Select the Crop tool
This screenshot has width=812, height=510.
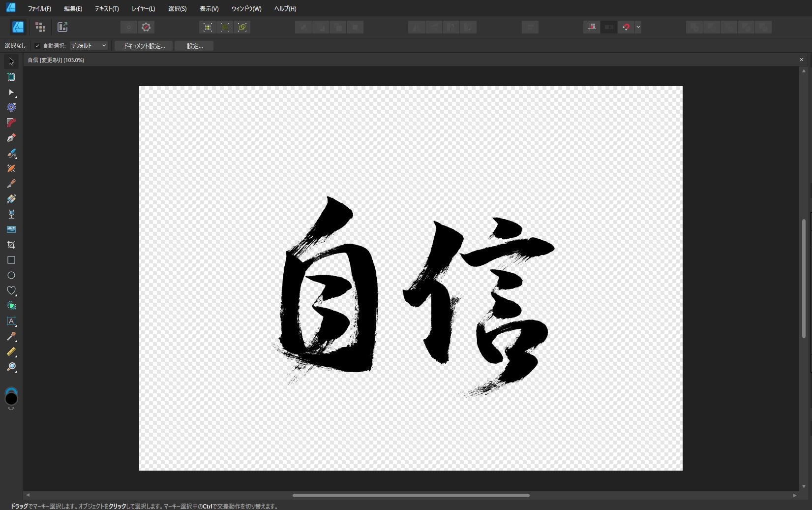(x=11, y=245)
